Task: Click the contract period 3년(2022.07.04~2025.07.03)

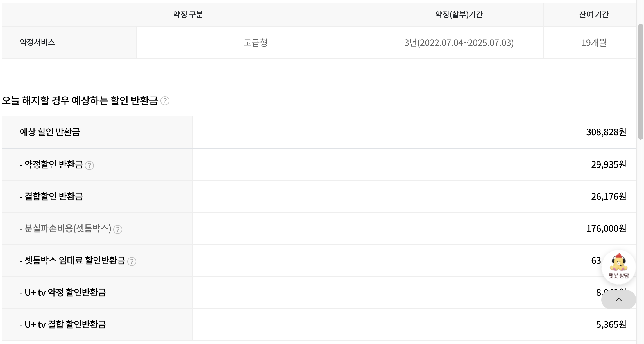Action: point(459,43)
